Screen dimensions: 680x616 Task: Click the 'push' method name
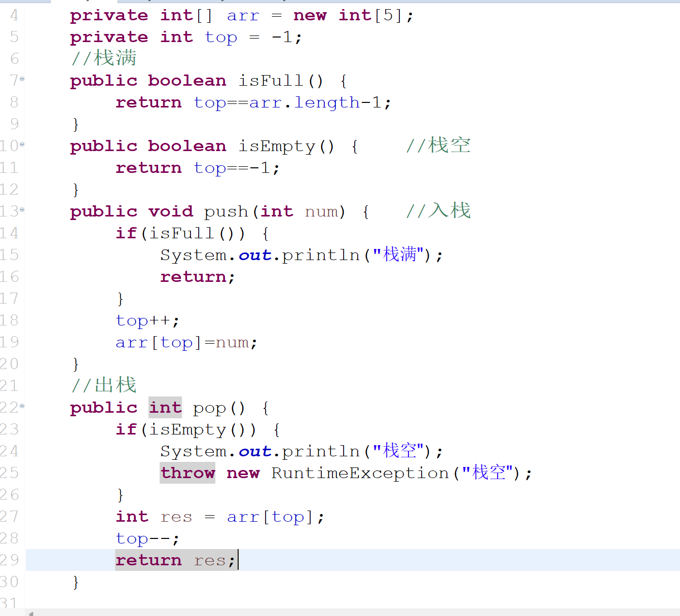tap(226, 212)
